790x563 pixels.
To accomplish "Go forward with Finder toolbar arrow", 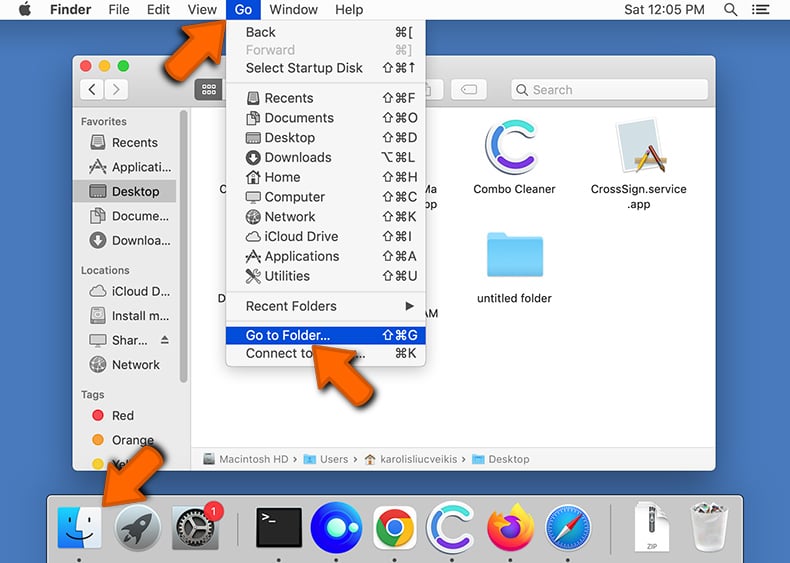I will tap(116, 90).
